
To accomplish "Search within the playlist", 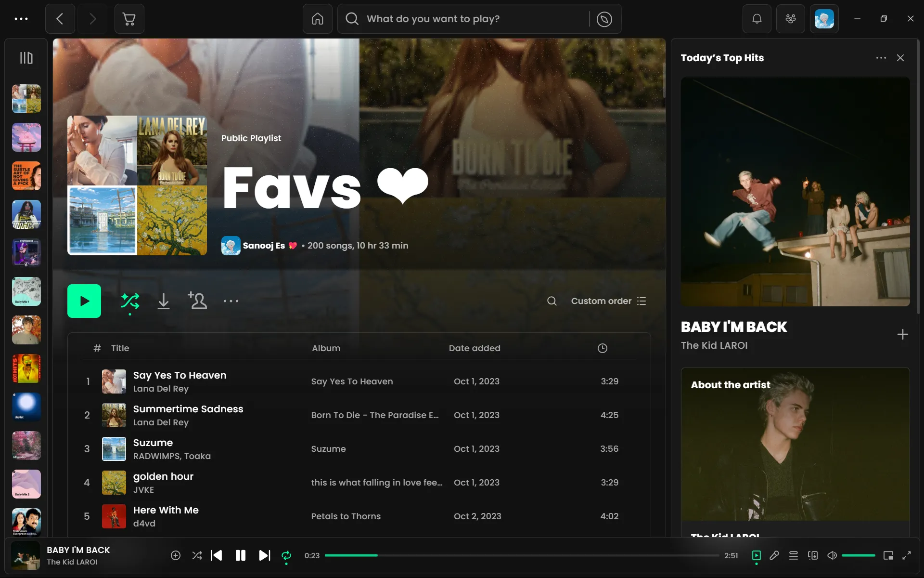I will click(552, 301).
